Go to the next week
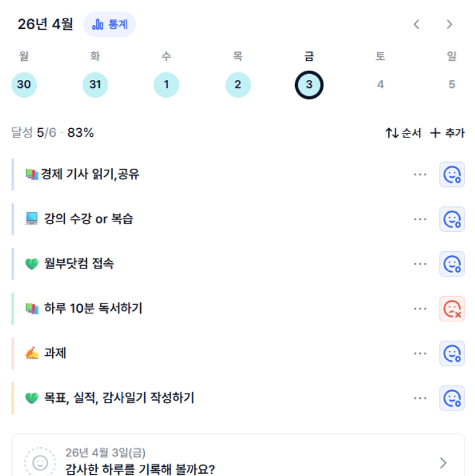Viewport: 475px width, 476px height. 450,24
